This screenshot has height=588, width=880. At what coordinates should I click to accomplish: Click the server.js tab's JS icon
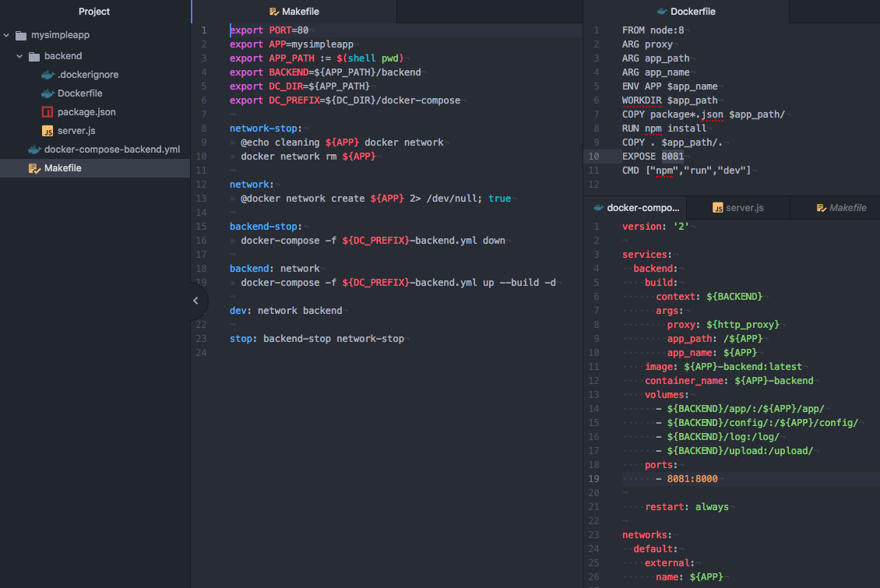coord(718,208)
